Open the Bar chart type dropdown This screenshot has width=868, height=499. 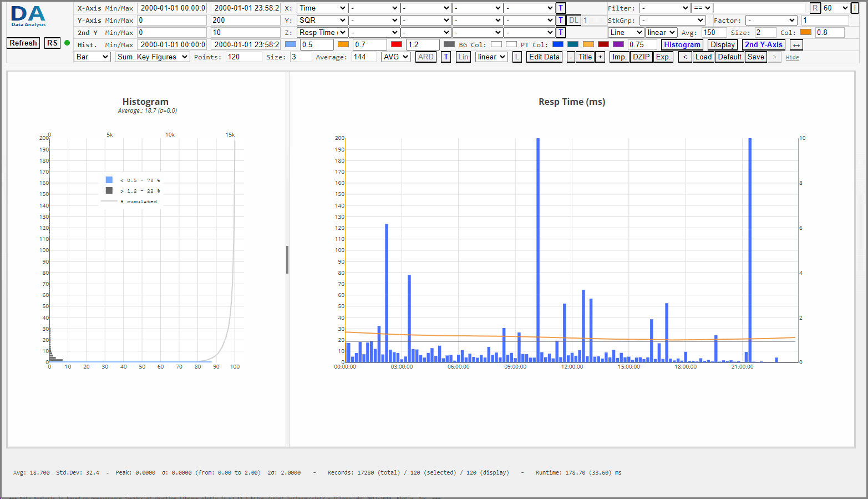tap(92, 57)
